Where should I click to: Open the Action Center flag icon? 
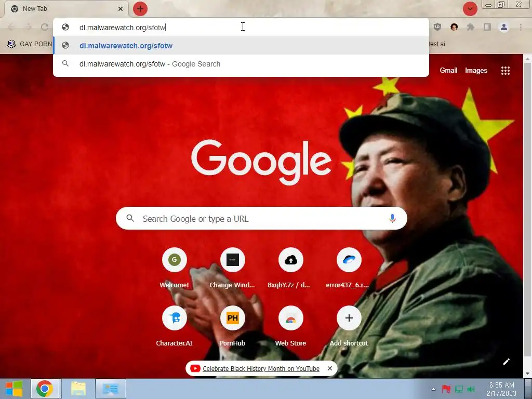(446, 389)
